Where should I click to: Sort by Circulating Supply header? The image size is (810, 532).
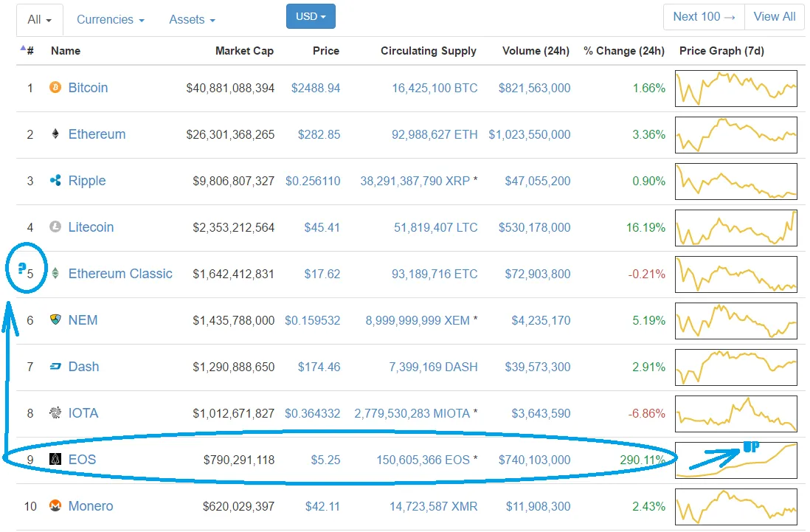(x=429, y=51)
